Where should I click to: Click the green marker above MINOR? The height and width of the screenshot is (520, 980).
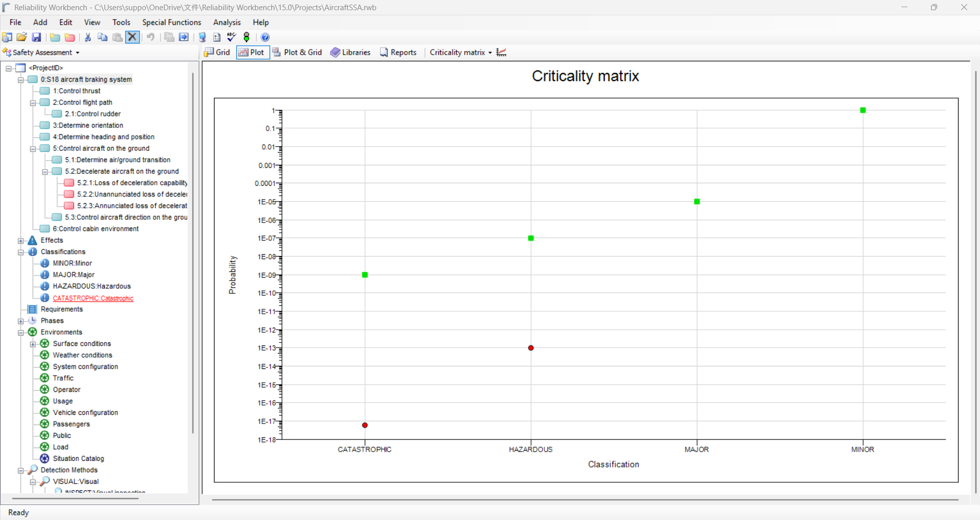(863, 110)
